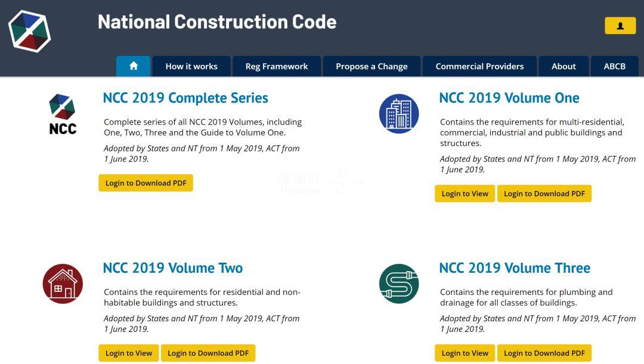Open the user account icon button
This screenshot has width=644, height=364.
620,26
